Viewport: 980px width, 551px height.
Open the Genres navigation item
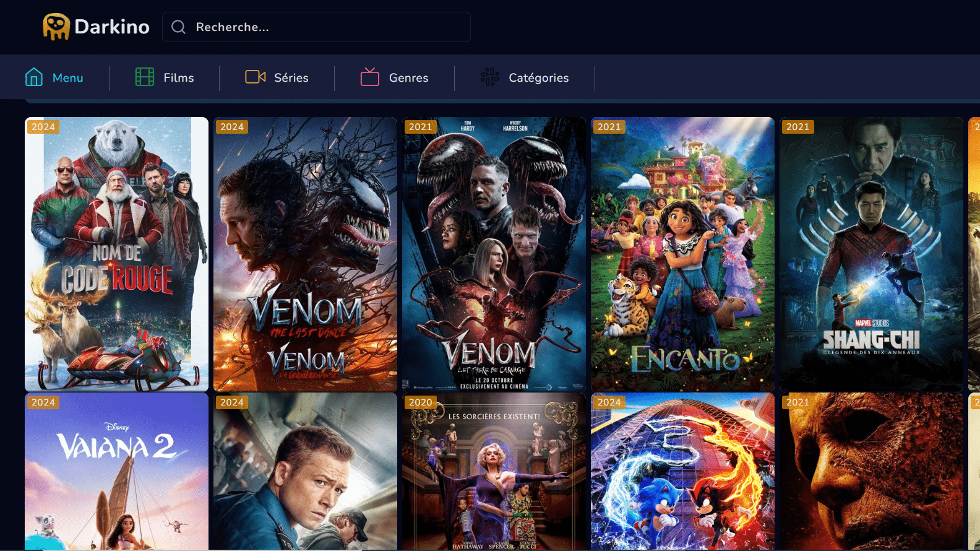395,78
